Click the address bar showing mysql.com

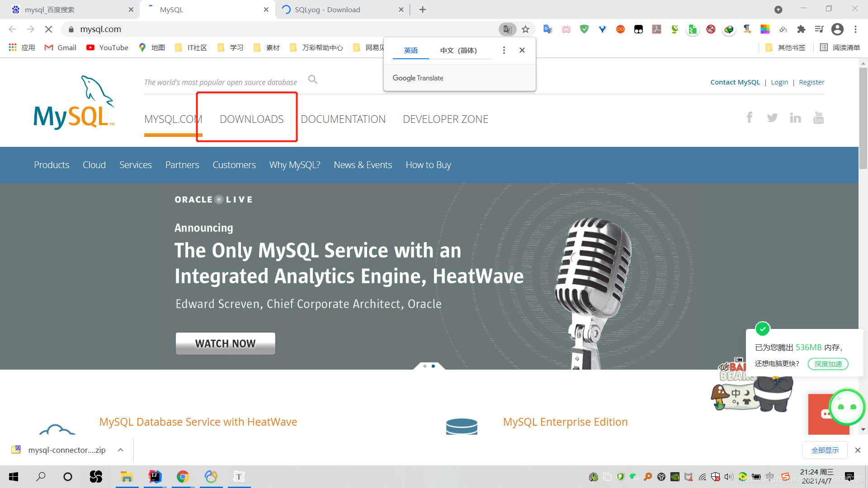point(280,29)
